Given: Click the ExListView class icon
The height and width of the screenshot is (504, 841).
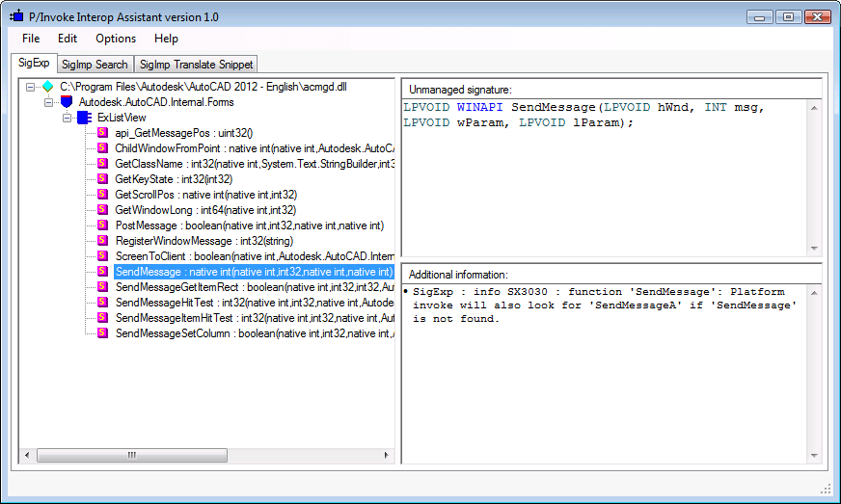Looking at the screenshot, I should point(84,118).
